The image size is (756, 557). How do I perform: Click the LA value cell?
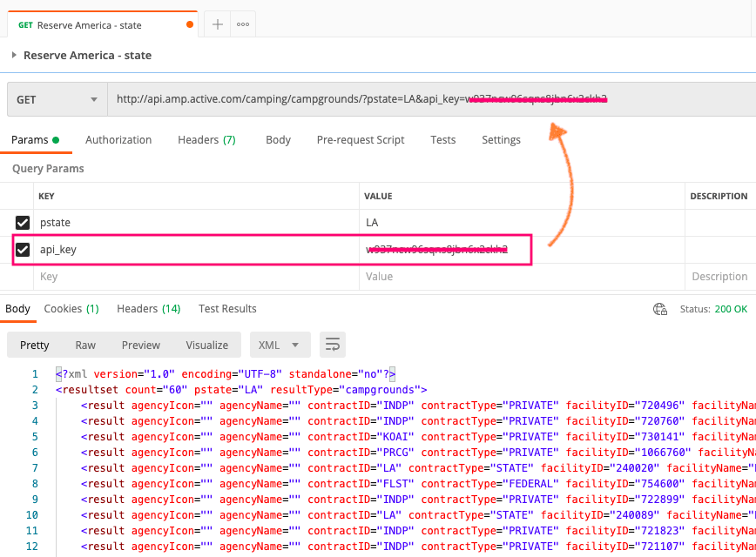point(522,223)
